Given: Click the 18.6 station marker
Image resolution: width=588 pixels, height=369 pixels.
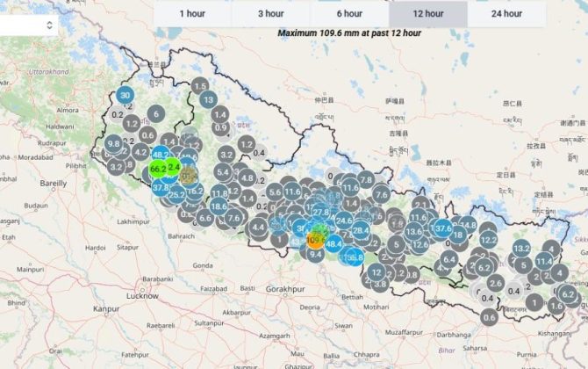Looking at the screenshot, I should click(219, 206).
